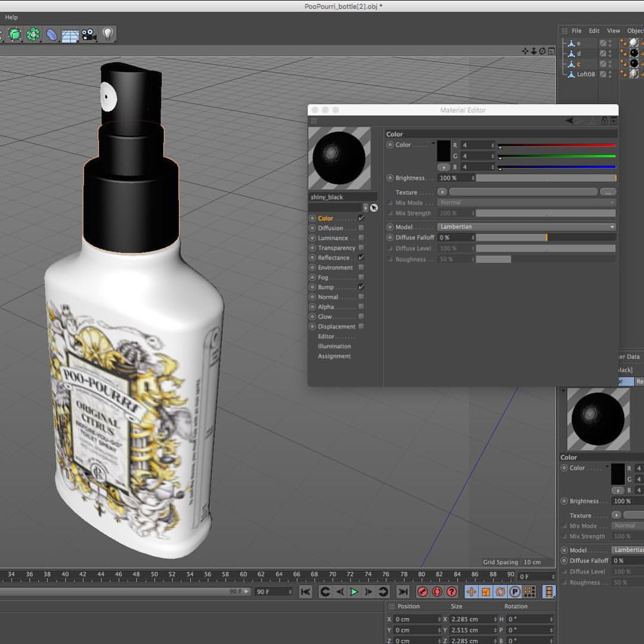
Task: Click the Diffuse Falloff 0 % stepper
Action: click(x=473, y=237)
